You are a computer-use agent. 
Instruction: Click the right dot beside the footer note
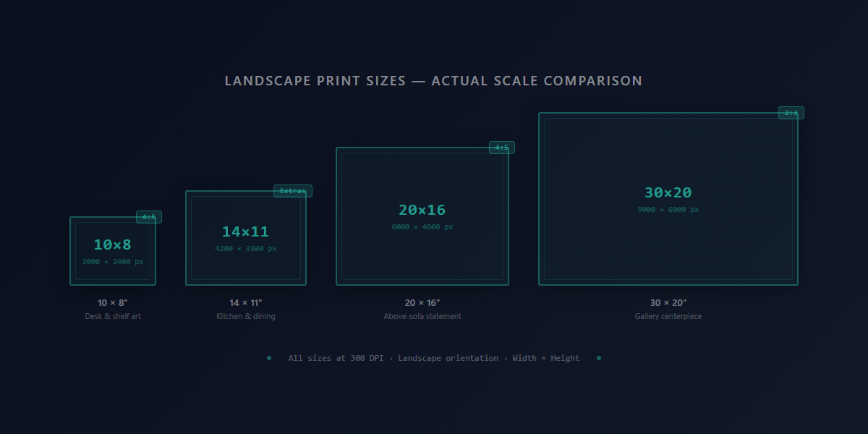[x=598, y=357]
